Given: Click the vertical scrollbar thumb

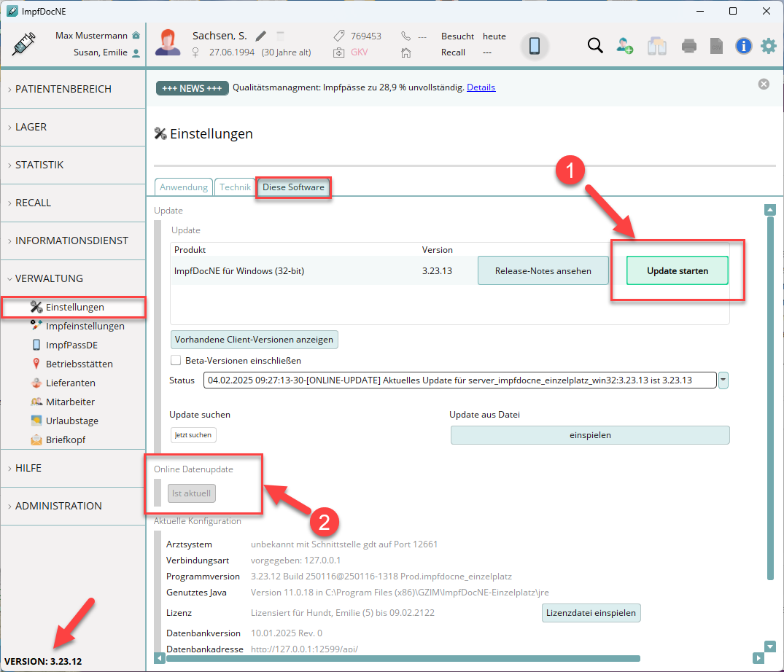Looking at the screenshot, I should [770, 398].
